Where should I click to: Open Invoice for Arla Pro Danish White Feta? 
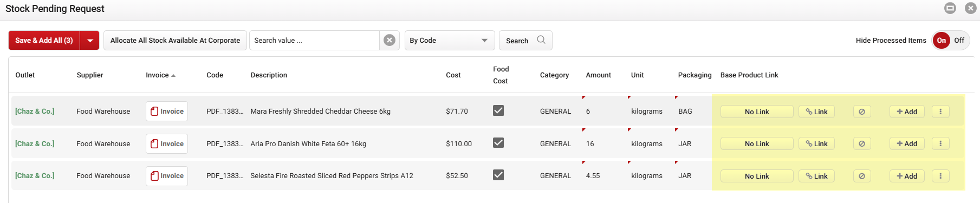click(167, 143)
